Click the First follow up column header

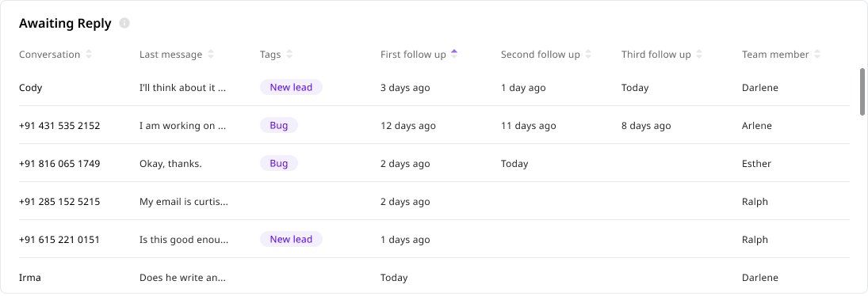[x=413, y=54]
